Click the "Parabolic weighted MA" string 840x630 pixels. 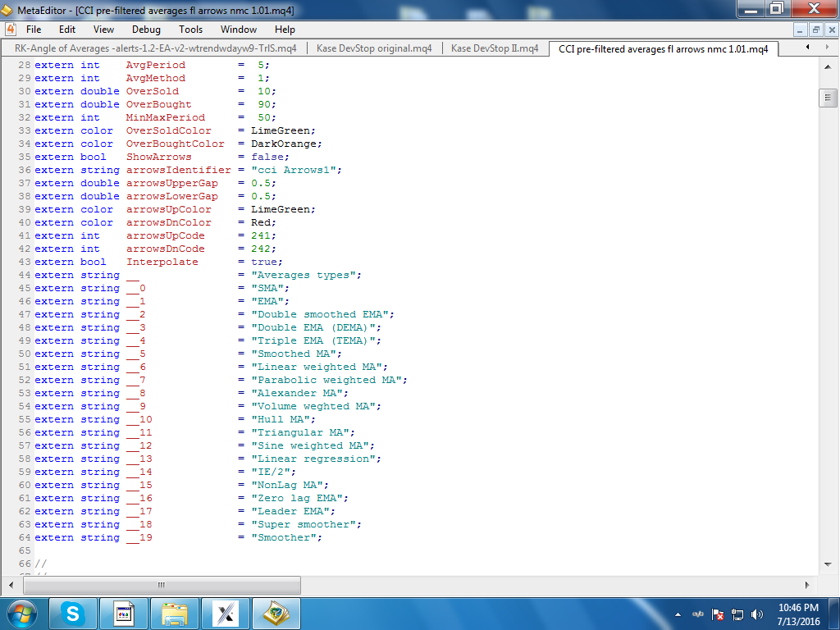click(326, 380)
